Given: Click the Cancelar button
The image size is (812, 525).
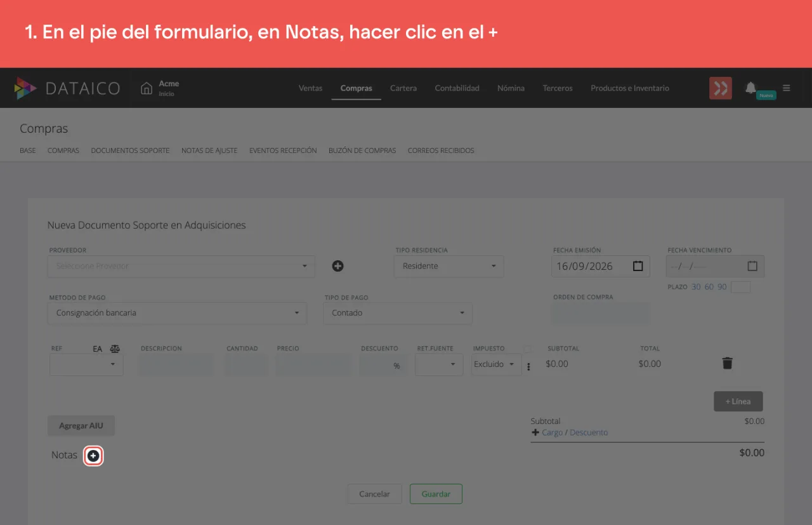Looking at the screenshot, I should coord(374,494).
